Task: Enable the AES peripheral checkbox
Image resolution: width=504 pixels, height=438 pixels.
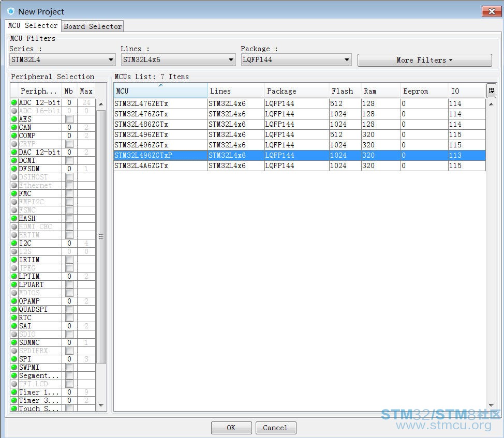Action: tap(69, 119)
